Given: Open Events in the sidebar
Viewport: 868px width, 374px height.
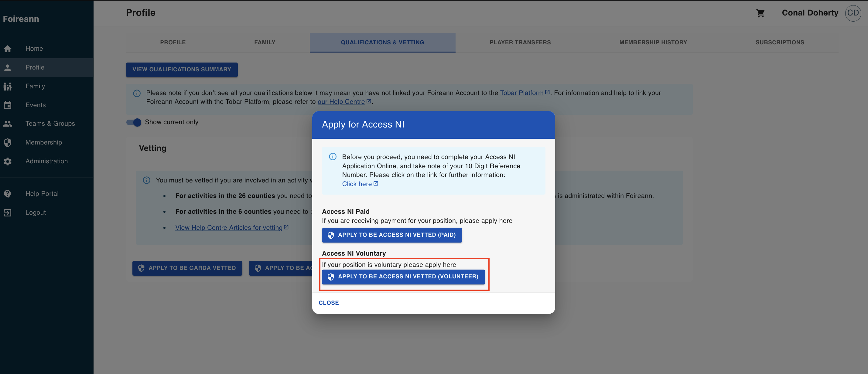Looking at the screenshot, I should point(46,105).
